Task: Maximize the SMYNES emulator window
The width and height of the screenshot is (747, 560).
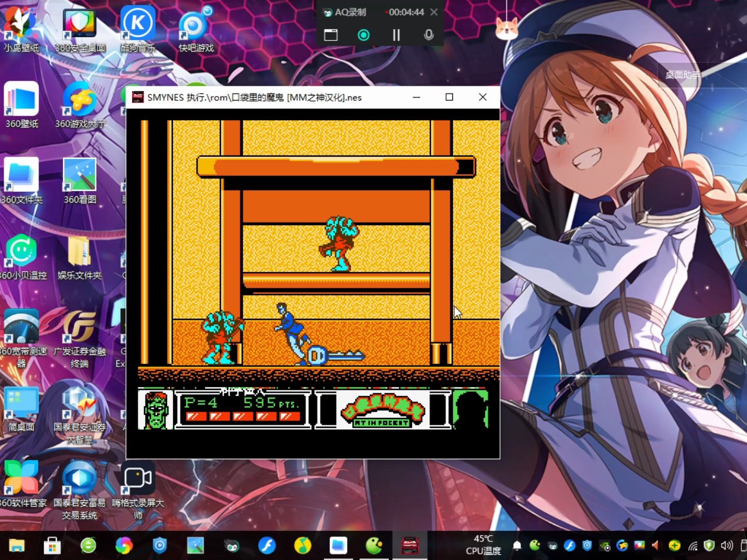Action: tap(449, 97)
